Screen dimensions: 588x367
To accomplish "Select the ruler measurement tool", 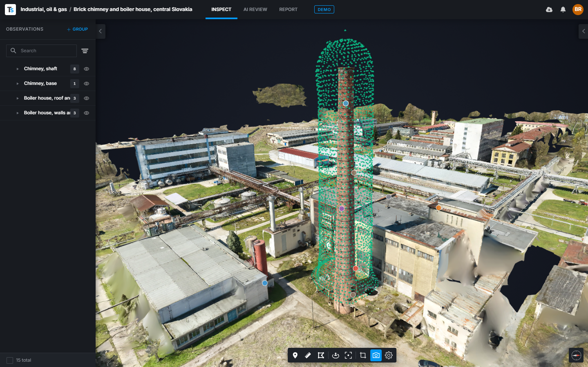I will point(308,356).
